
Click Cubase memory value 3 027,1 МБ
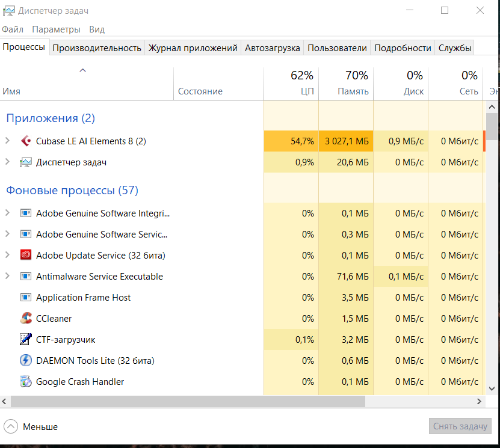click(347, 141)
